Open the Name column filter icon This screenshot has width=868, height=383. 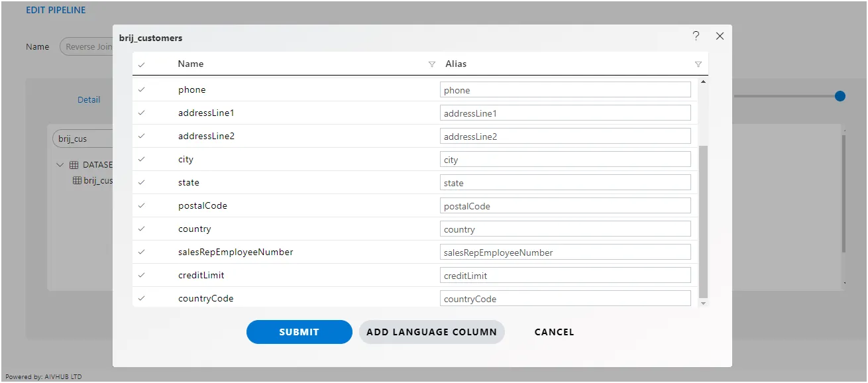coord(432,64)
